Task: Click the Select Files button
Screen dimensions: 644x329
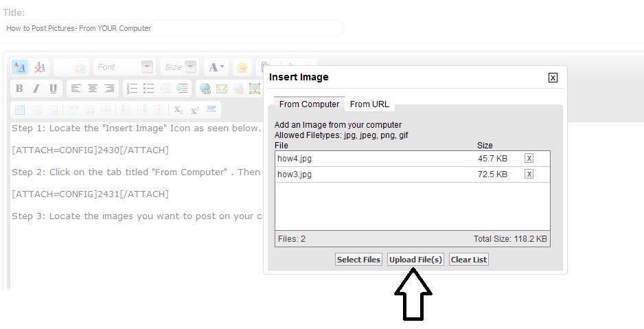Action: [x=358, y=260]
